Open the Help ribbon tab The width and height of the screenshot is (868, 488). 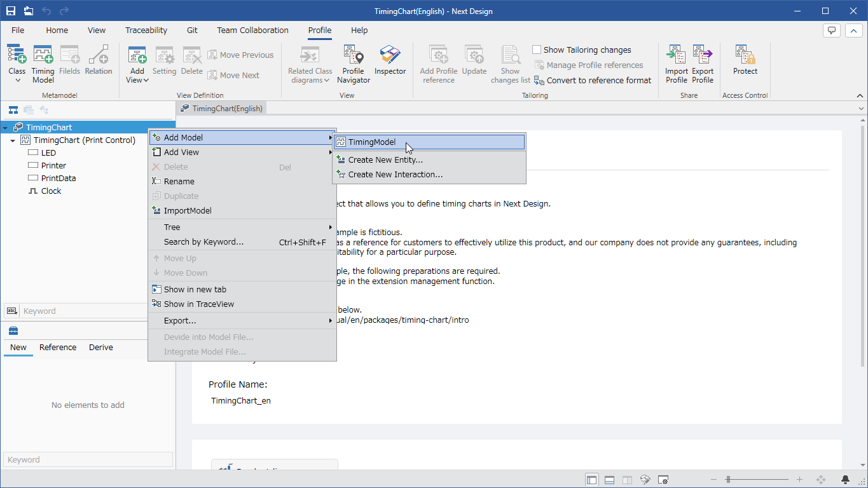tap(359, 30)
